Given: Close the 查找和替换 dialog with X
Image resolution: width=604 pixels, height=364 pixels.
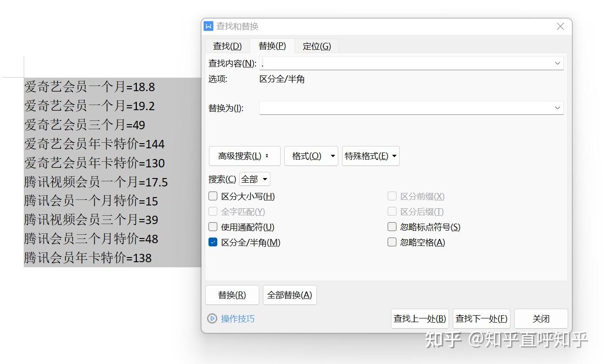Looking at the screenshot, I should (x=561, y=26).
